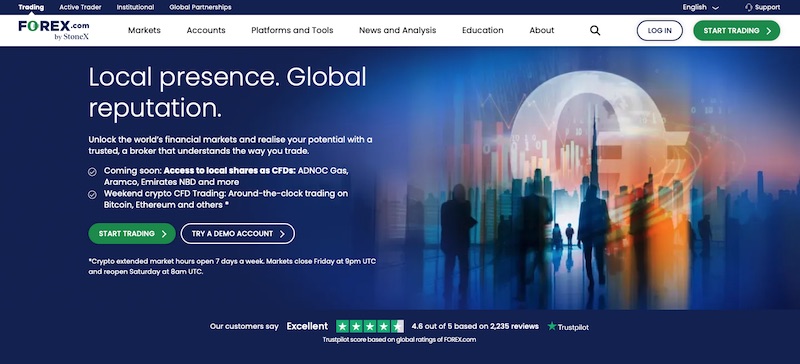
Task: Click the hero skyline image
Action: [x=587, y=178]
